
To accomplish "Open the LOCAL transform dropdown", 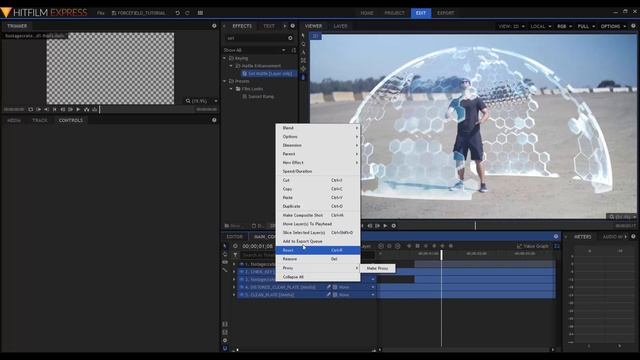I will [541, 26].
